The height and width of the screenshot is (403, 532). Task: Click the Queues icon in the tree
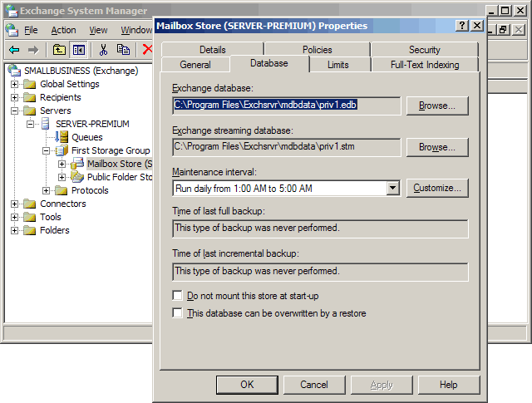pyautogui.click(x=62, y=137)
